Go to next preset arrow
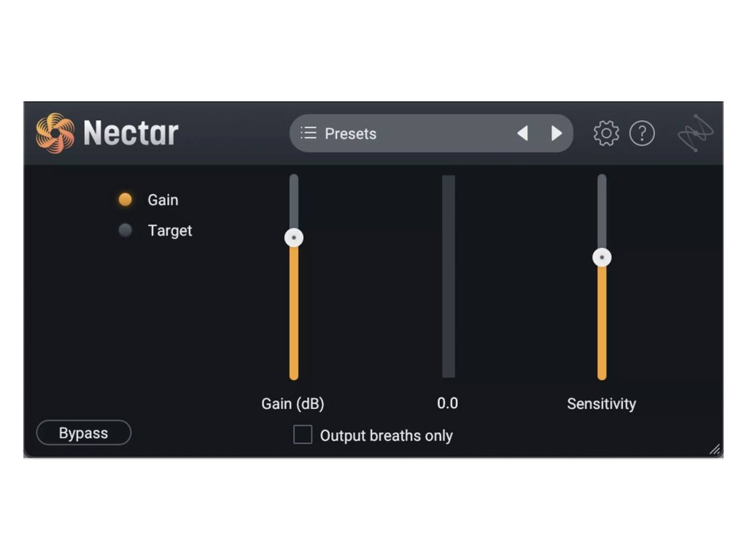Image resolution: width=747 pixels, height=560 pixels. coord(556,133)
